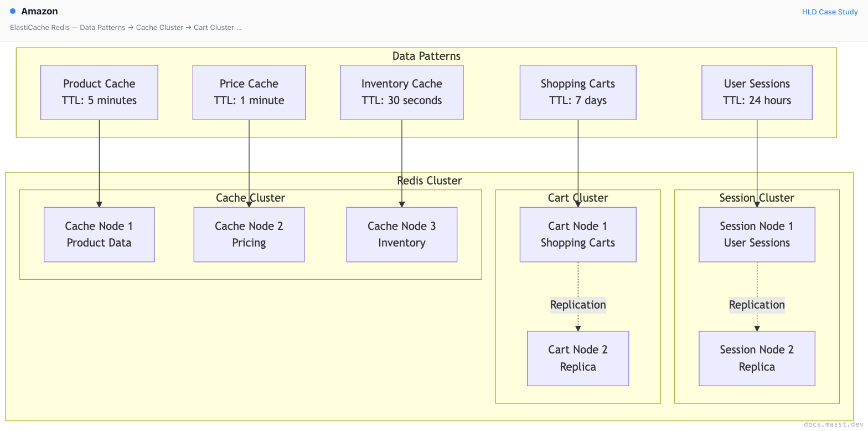This screenshot has width=868, height=431.
Task: Click the Replication label under Session Node 1
Action: coord(757,305)
